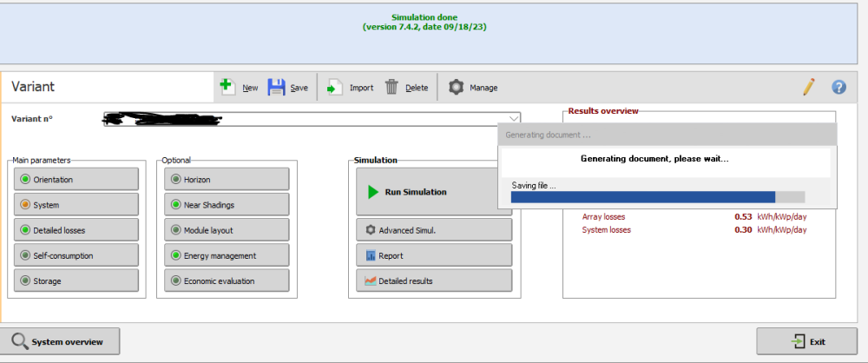Click the trash can Delete icon

coord(392,87)
